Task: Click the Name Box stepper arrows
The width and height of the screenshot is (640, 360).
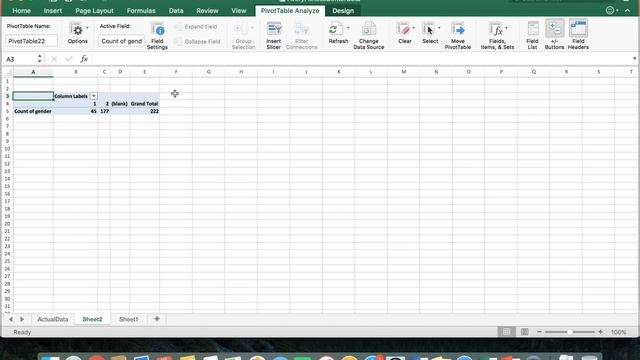Action: (40, 59)
